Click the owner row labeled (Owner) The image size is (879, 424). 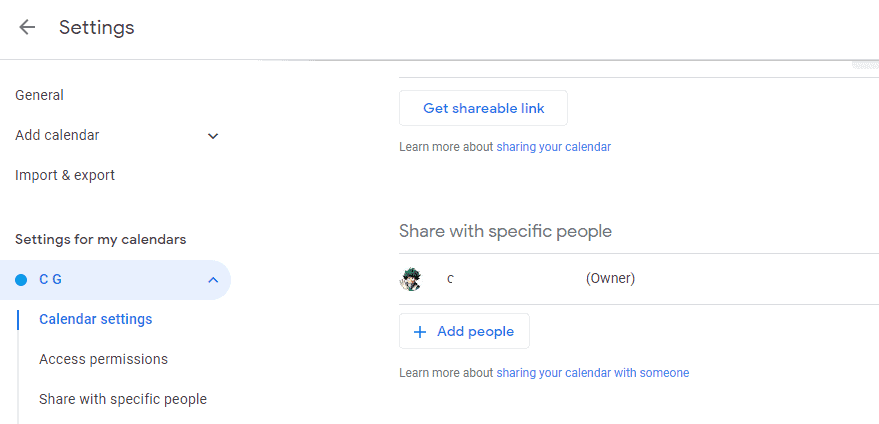(639, 279)
